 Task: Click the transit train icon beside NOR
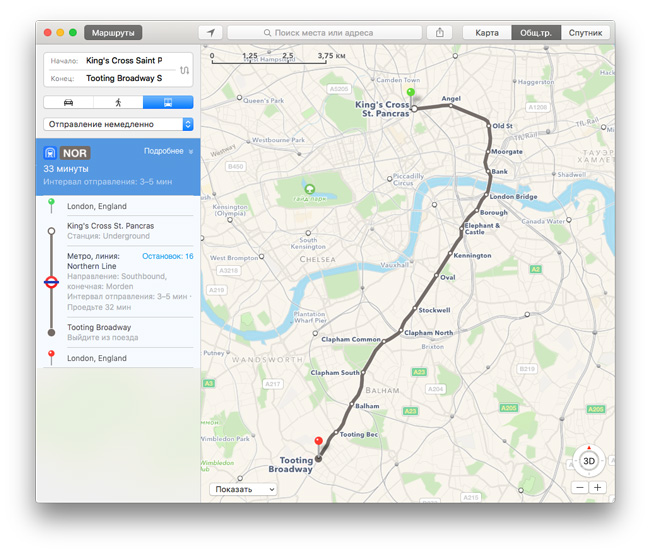click(50, 153)
